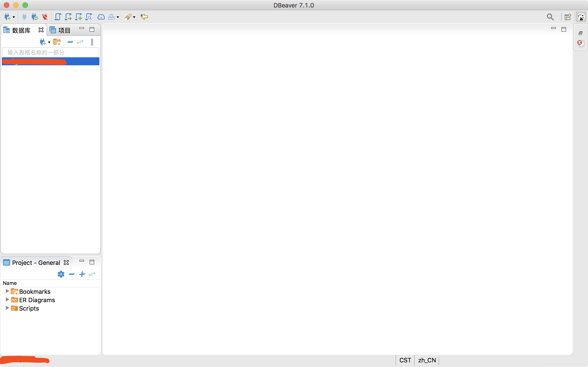Open the Dashboard gauge icon

click(101, 17)
